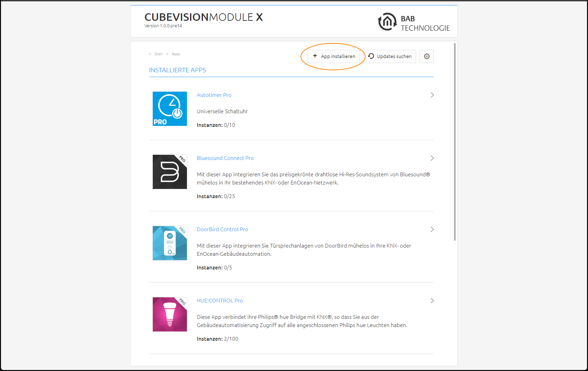588x371 pixels.
Task: Expand the Autotimer Pro row chevron
Action: pyautogui.click(x=432, y=95)
